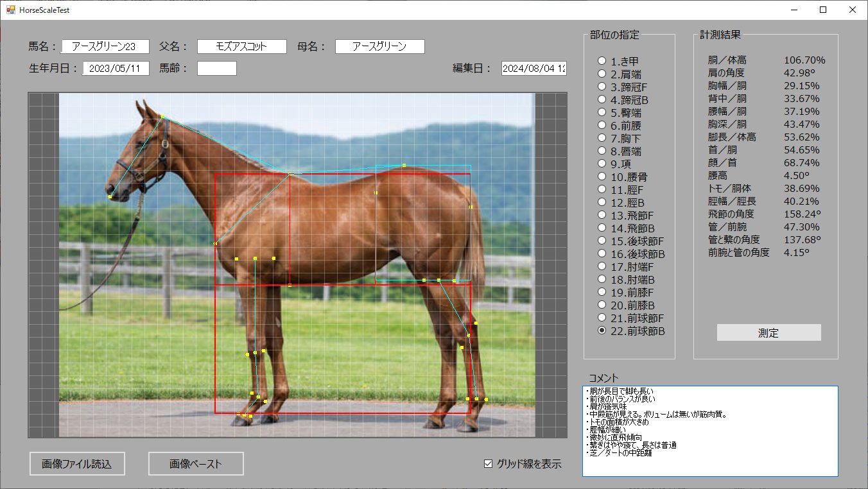The height and width of the screenshot is (489, 868).
Task: Select the 編集日 date field
Action: tap(534, 69)
